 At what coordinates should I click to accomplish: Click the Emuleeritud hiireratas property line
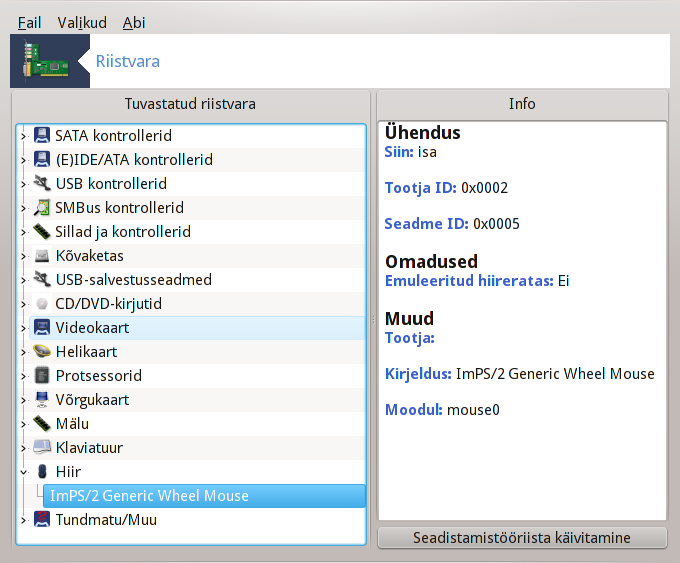(x=477, y=281)
